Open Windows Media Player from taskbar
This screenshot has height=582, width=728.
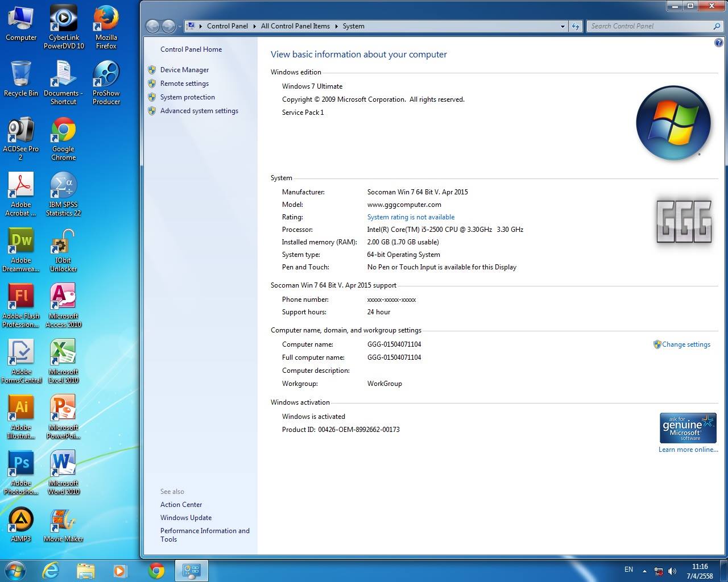click(x=120, y=571)
